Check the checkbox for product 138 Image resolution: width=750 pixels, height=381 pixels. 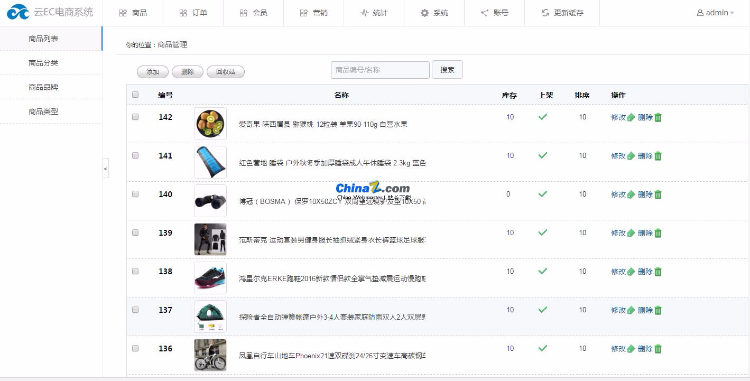(x=135, y=271)
